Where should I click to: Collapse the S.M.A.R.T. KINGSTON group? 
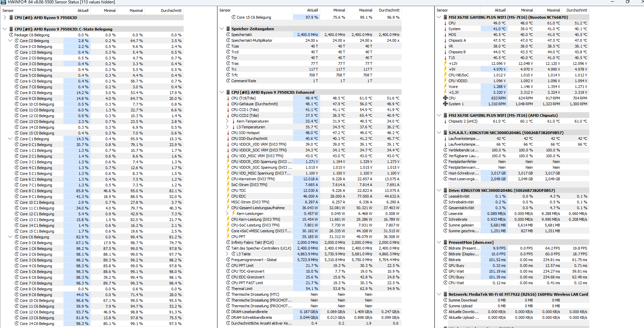[x=439, y=132]
